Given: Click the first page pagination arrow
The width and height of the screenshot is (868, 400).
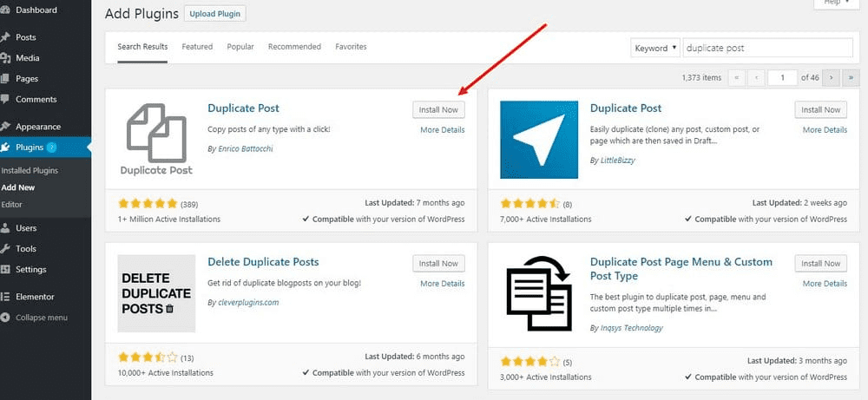Looking at the screenshot, I should 736,78.
